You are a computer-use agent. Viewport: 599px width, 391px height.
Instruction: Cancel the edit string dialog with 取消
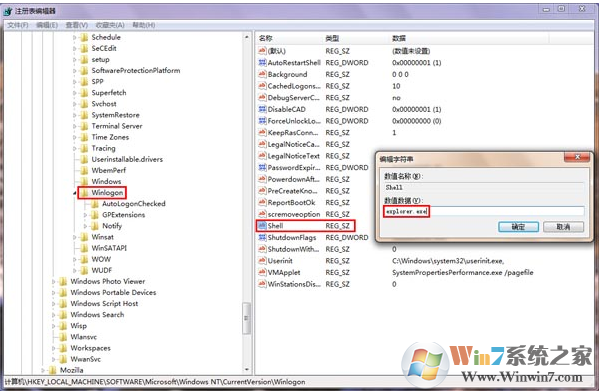[x=563, y=227]
